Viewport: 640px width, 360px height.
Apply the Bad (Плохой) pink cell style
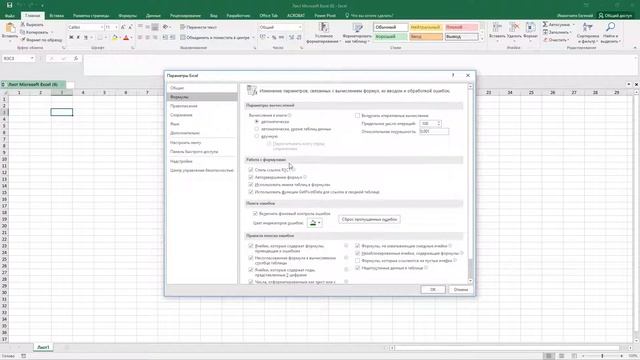pyautogui.click(x=461, y=27)
